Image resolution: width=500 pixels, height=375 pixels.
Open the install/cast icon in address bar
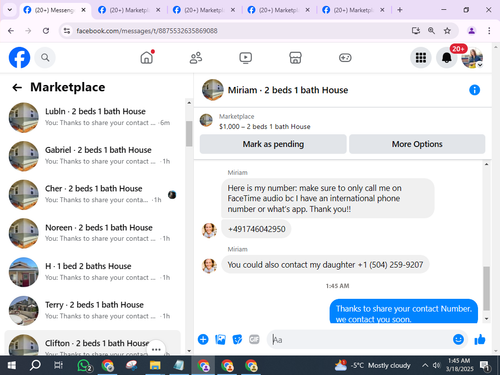pyautogui.click(x=416, y=31)
